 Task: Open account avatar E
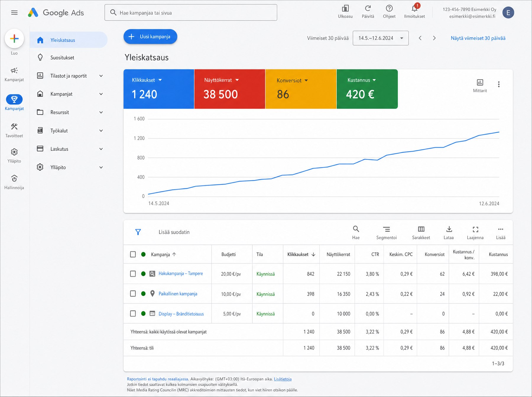pyautogui.click(x=508, y=12)
